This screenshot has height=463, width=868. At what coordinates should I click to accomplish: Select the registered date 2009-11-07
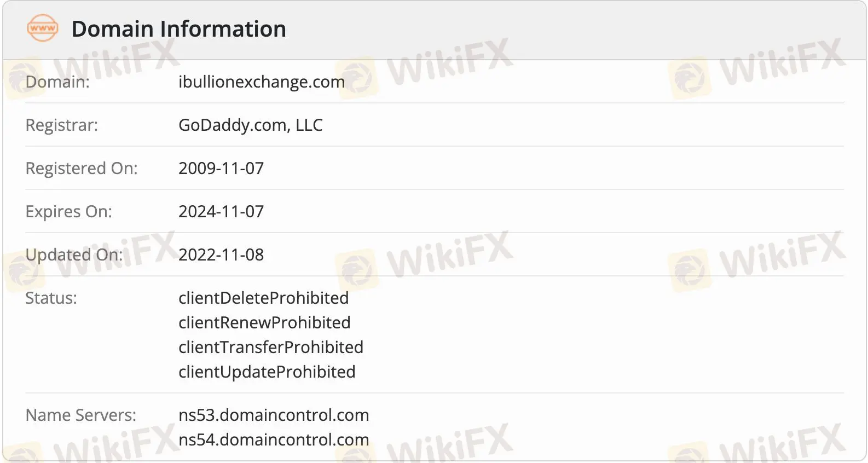click(x=221, y=169)
